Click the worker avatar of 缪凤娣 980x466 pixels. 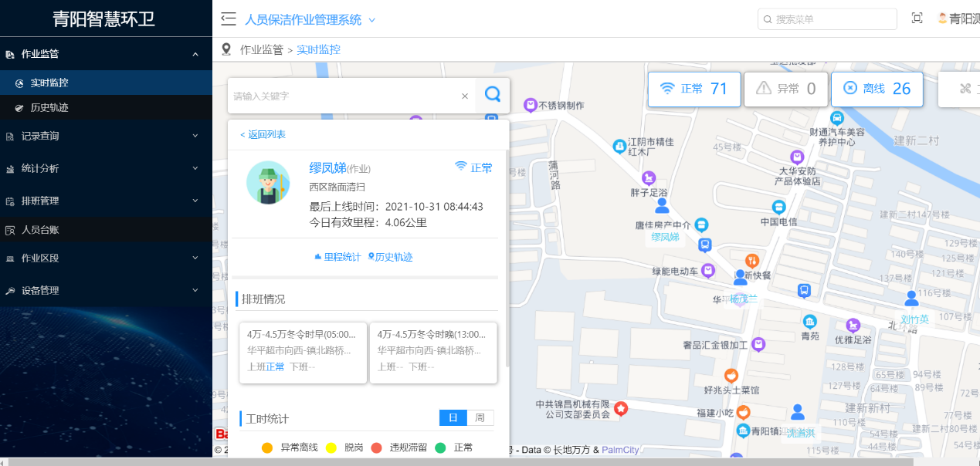[x=268, y=183]
